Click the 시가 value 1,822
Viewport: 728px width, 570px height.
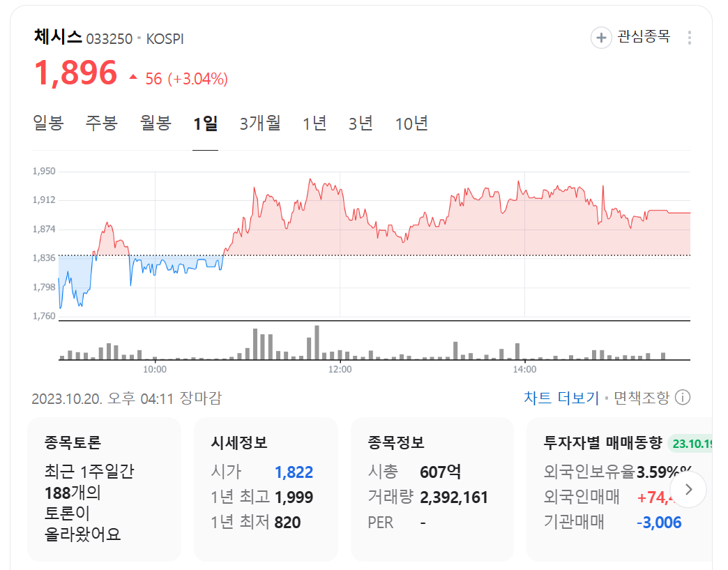294,472
